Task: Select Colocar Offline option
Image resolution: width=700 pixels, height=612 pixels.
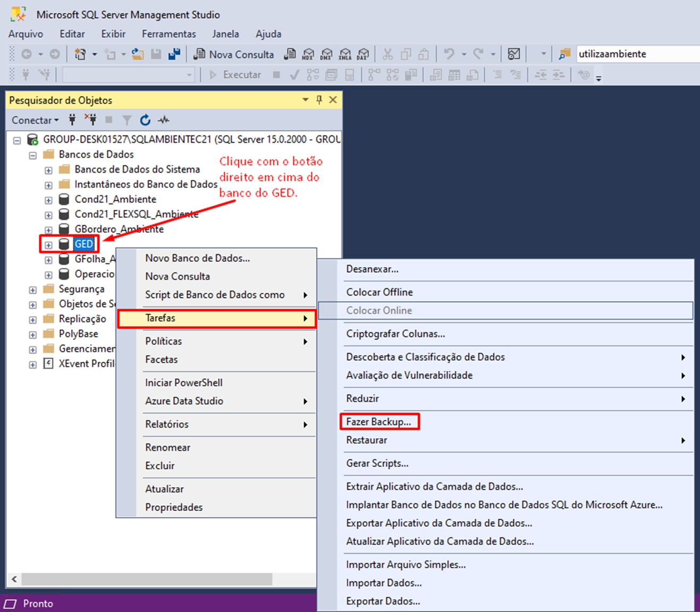Action: (x=506, y=292)
